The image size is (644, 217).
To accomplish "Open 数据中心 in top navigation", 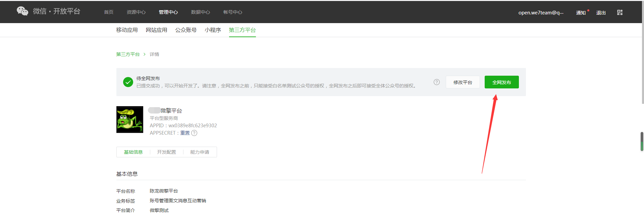I will (201, 12).
